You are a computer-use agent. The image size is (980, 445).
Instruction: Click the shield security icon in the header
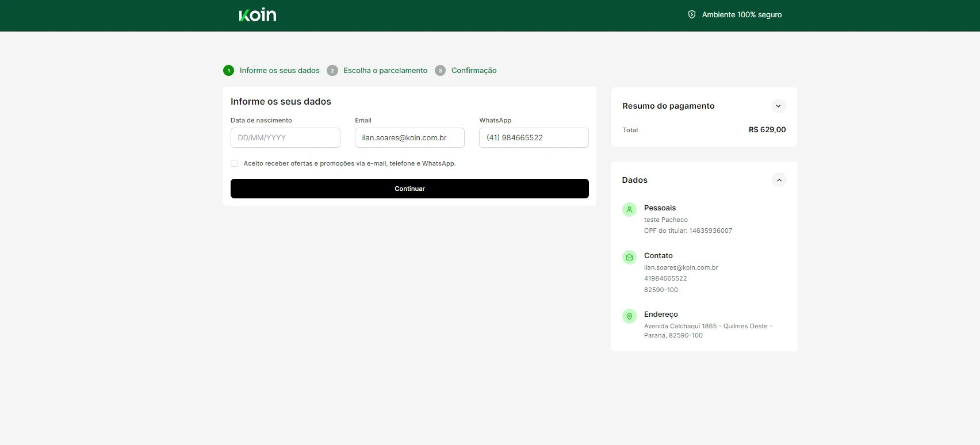coord(692,14)
